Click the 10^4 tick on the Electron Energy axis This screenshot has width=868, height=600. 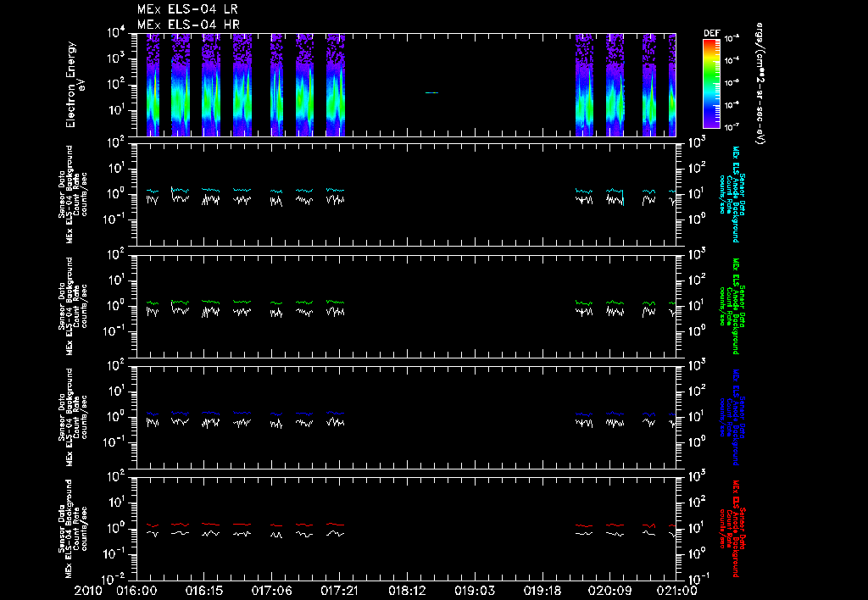point(115,33)
